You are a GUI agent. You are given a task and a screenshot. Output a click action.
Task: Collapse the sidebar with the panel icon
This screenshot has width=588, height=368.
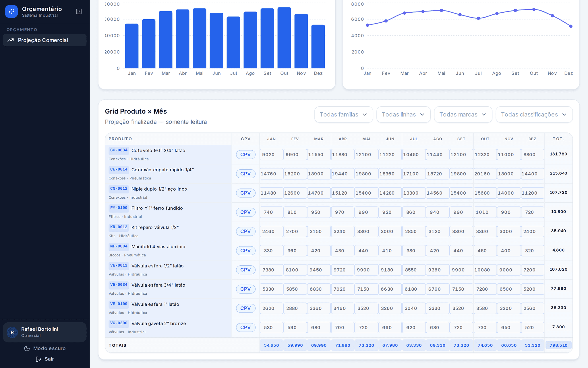click(x=79, y=11)
